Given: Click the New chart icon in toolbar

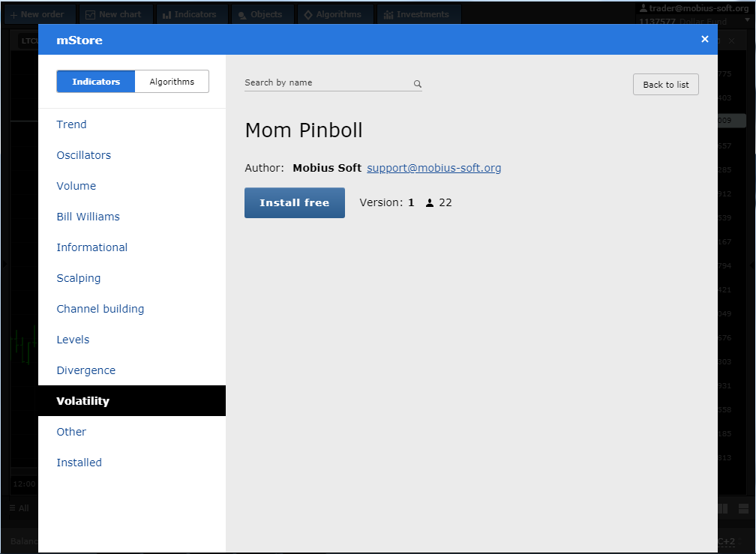Looking at the screenshot, I should click(90, 15).
